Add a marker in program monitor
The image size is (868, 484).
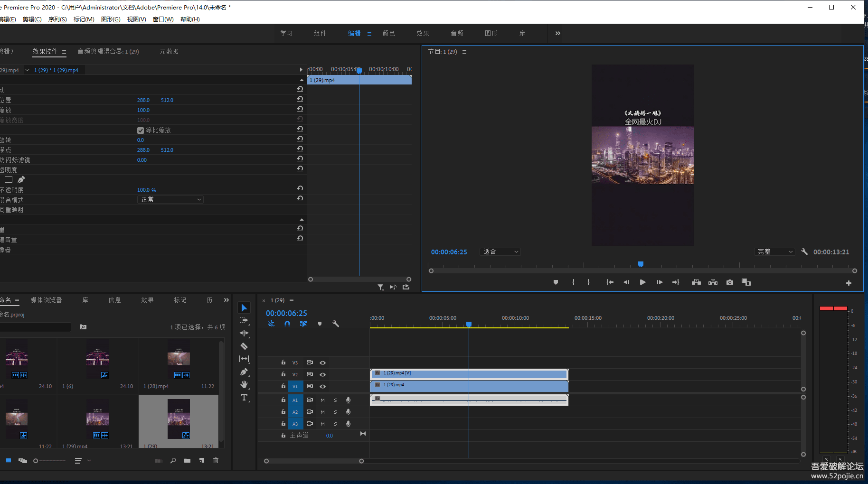(556, 282)
